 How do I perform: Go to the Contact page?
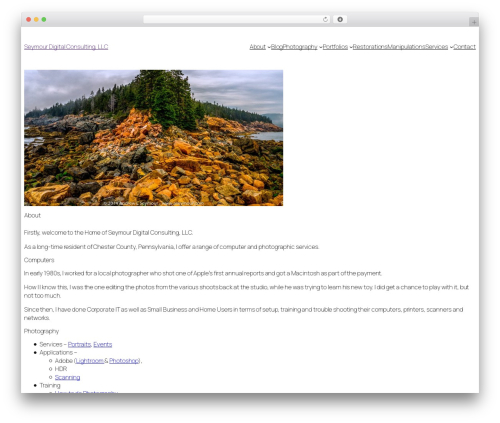pos(464,47)
